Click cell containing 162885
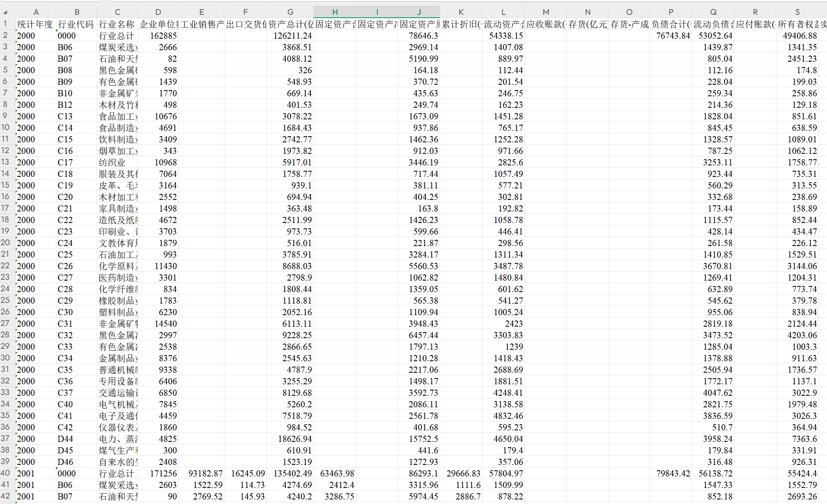Viewport: 827px width, 504px height. tap(163, 36)
